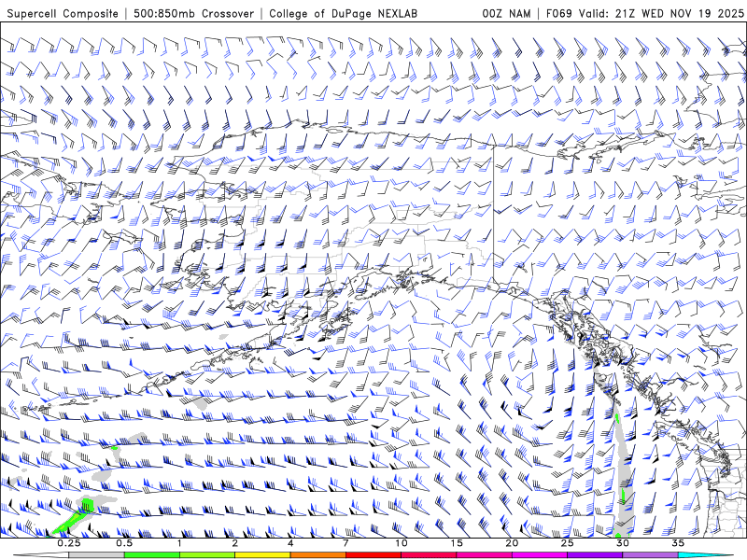Select the cyan end of color bar

pos(706,555)
